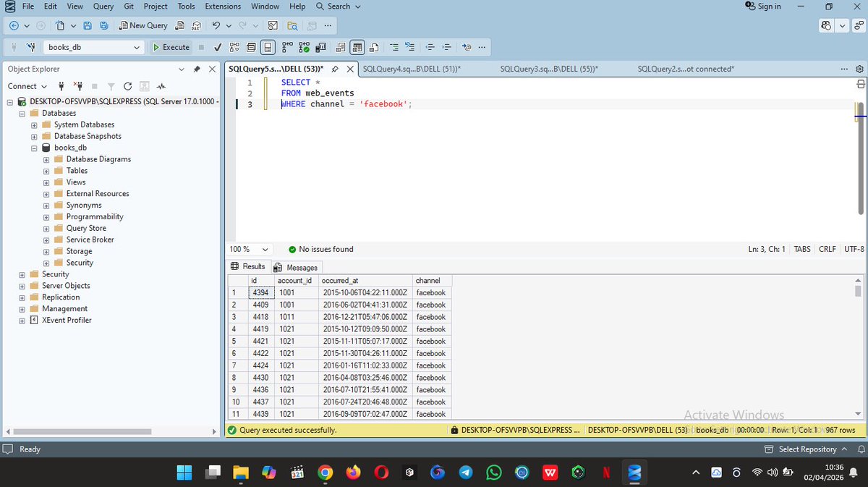868x487 pixels.
Task: Open the Messages results tab
Action: (296, 267)
